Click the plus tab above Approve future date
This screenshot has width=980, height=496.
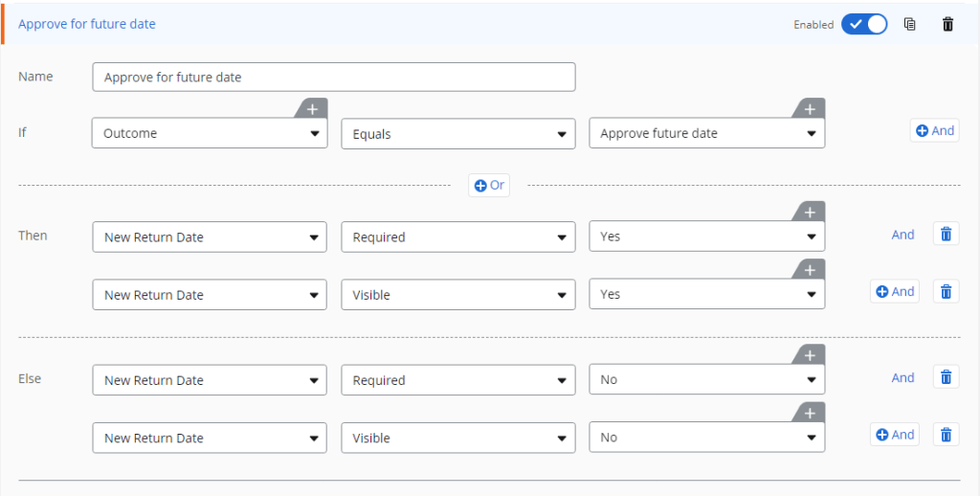pyautogui.click(x=810, y=108)
